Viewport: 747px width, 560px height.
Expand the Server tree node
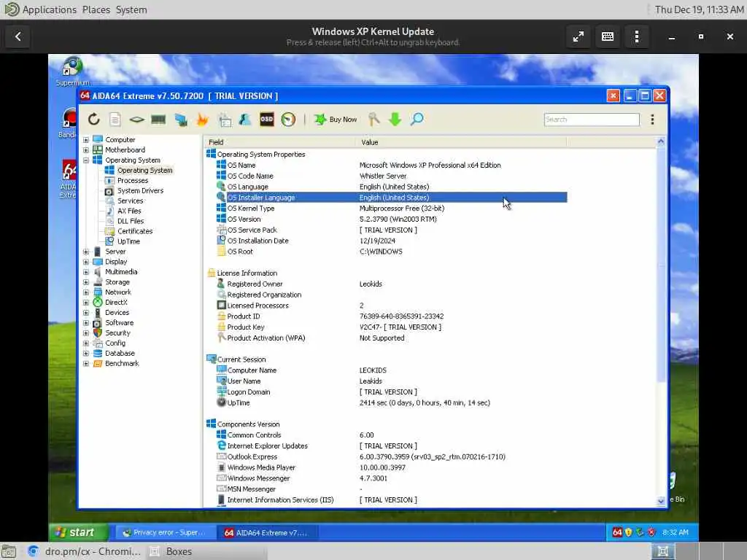pos(86,252)
